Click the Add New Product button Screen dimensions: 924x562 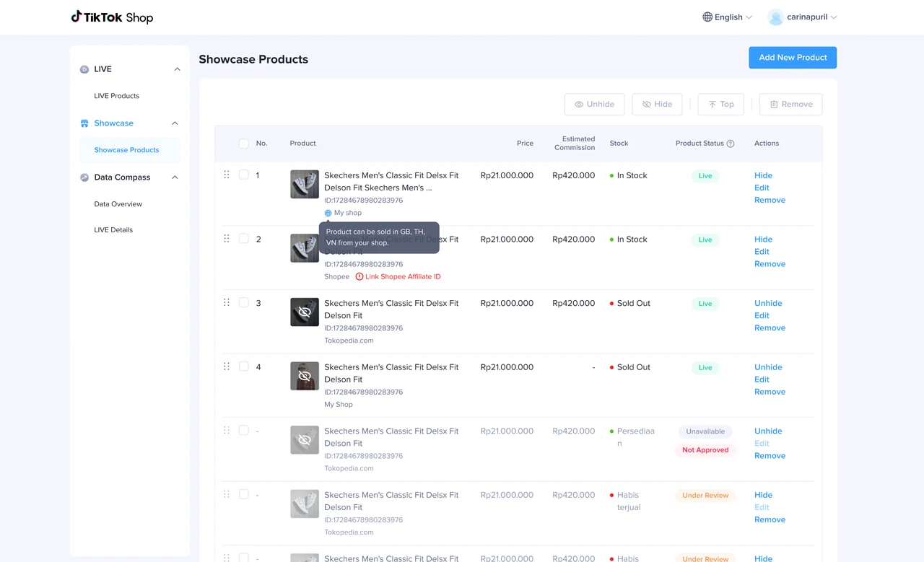pos(793,58)
